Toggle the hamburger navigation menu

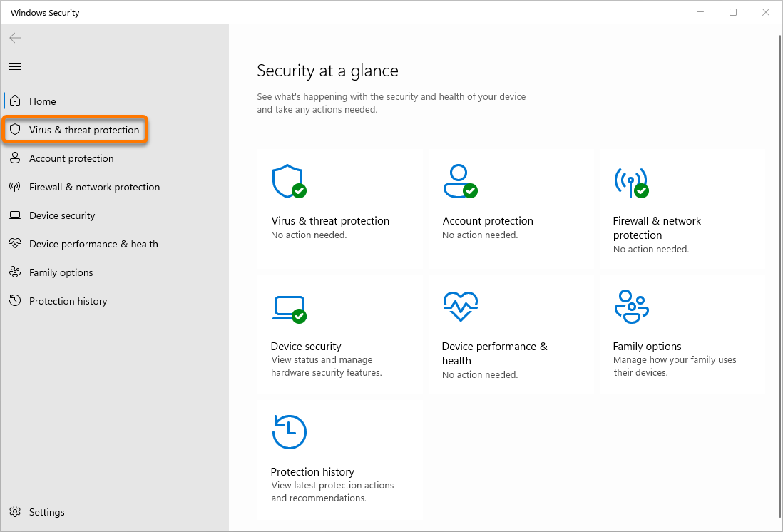click(x=15, y=66)
